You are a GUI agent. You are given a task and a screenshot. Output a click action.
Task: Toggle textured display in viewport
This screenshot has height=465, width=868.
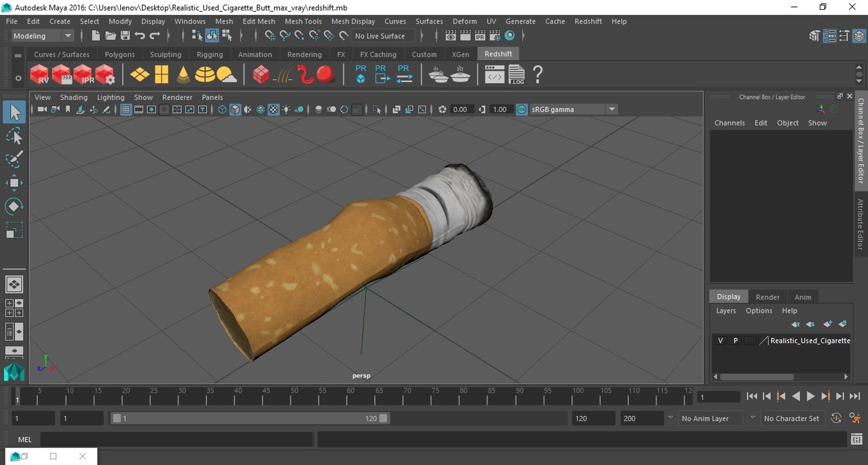(x=274, y=109)
